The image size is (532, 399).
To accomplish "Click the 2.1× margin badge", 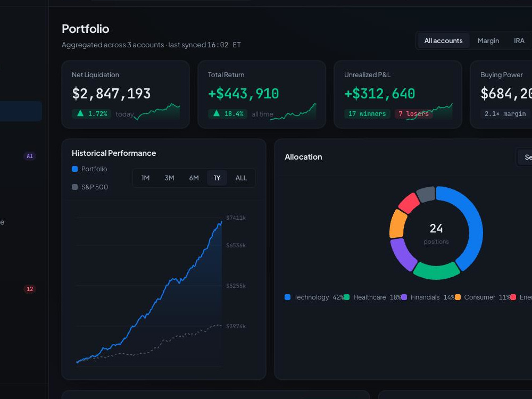I will 505,114.
